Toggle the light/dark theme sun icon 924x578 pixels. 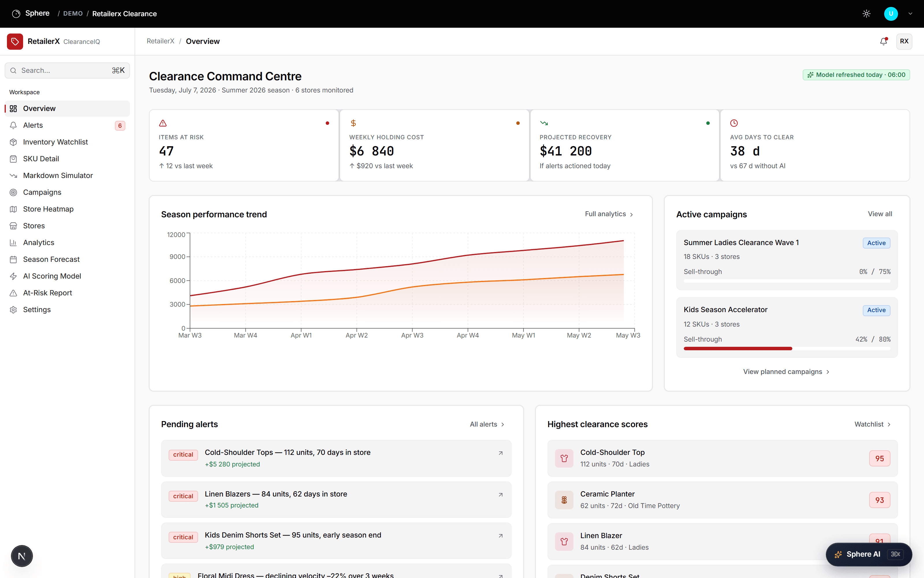(866, 14)
